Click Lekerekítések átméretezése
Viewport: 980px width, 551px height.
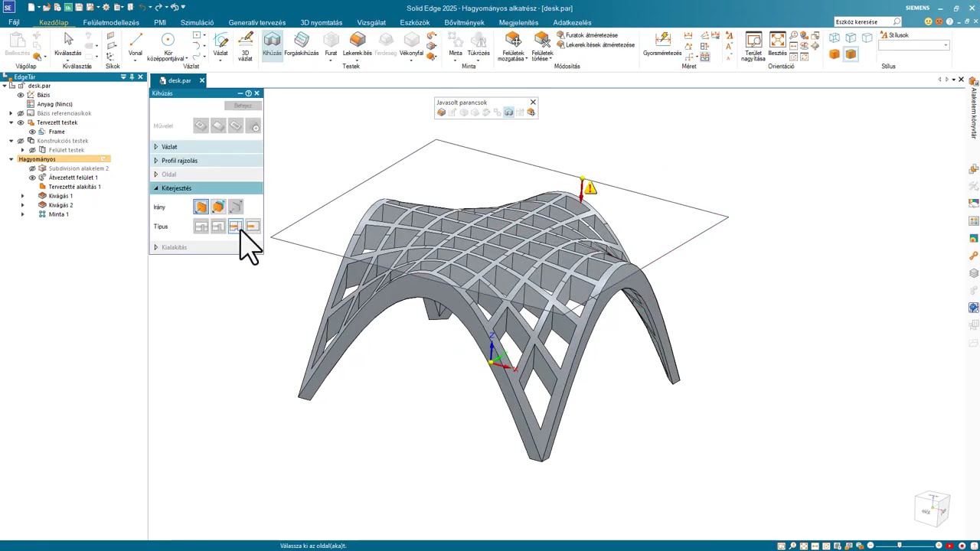coord(596,44)
